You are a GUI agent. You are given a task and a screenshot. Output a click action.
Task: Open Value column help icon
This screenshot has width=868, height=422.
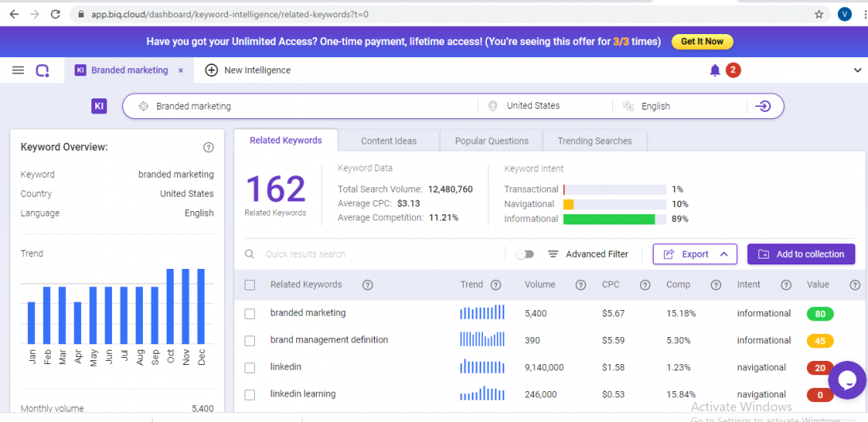point(854,286)
